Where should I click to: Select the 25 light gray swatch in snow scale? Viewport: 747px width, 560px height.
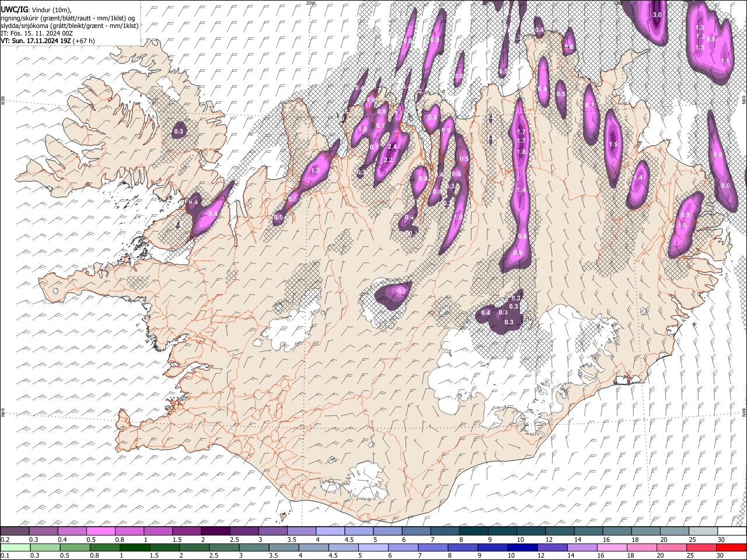tap(703, 531)
